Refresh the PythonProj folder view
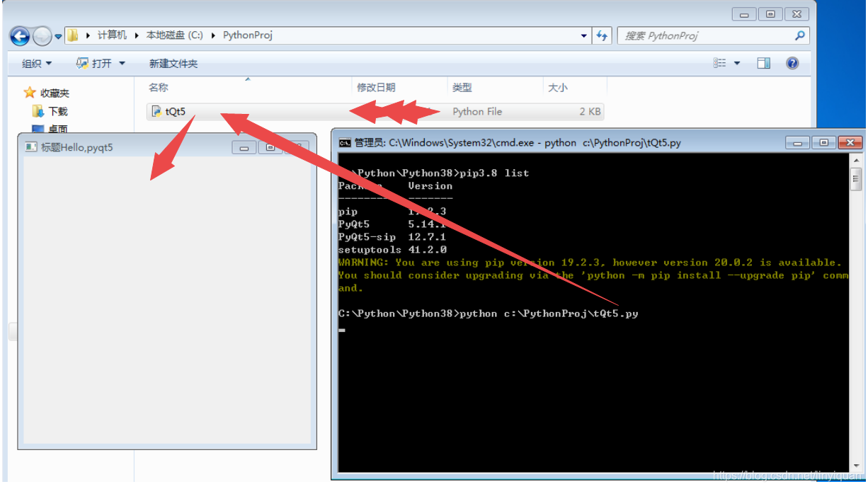 (x=601, y=35)
